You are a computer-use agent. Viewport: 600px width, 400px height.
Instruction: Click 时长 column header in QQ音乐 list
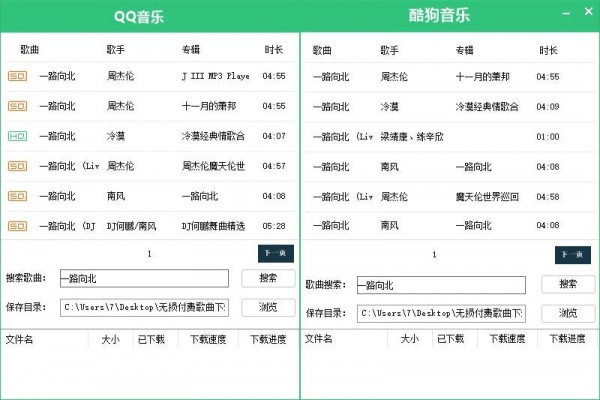coord(274,49)
